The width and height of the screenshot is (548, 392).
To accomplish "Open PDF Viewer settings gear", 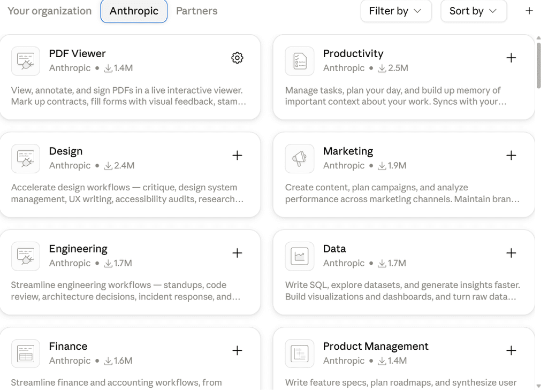I will point(237,58).
